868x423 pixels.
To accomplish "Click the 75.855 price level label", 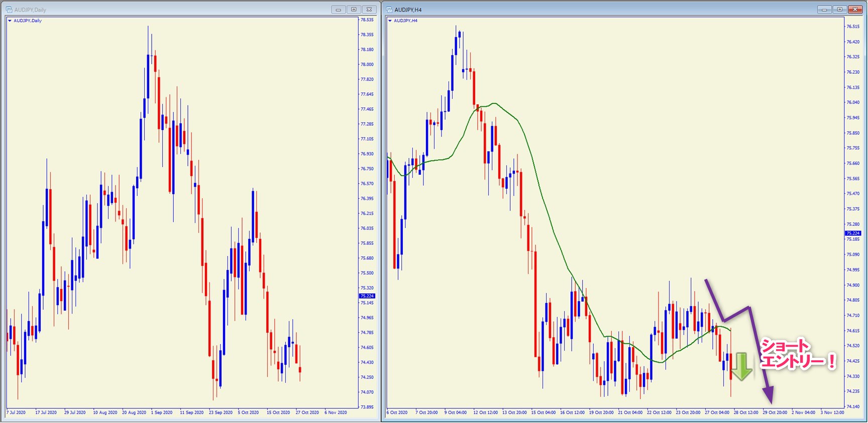I will 367,243.
